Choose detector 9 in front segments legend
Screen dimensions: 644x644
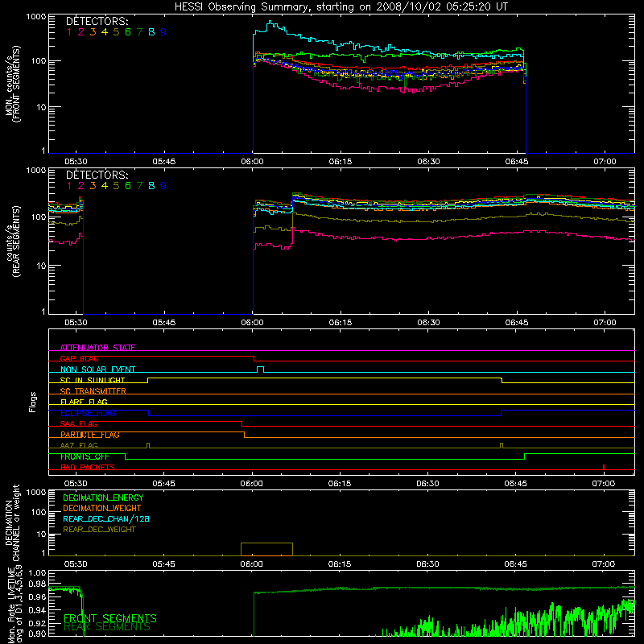[163, 32]
